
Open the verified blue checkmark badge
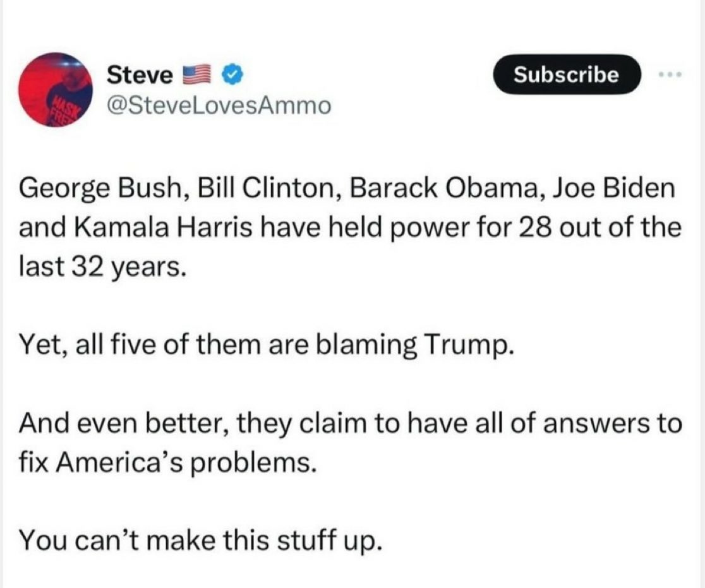[x=232, y=74]
